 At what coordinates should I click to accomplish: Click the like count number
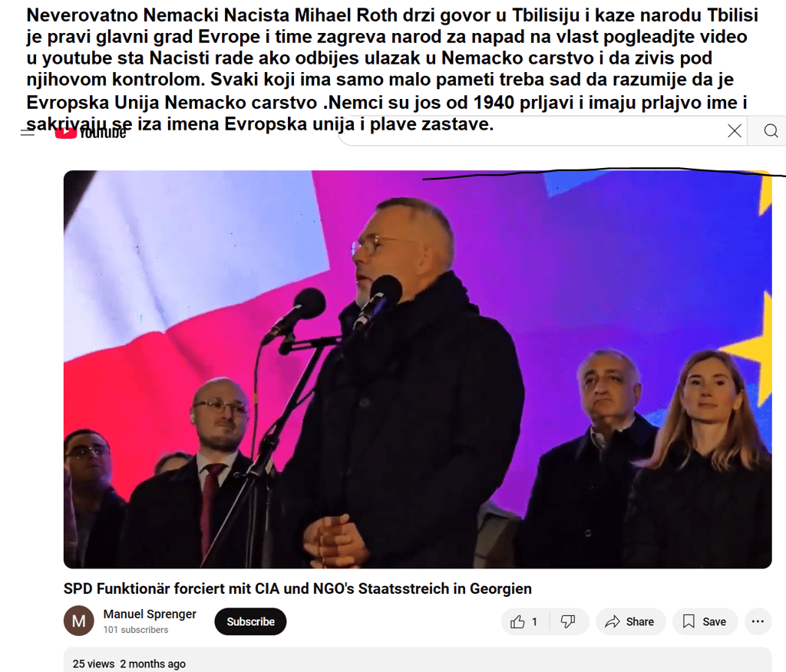point(534,622)
